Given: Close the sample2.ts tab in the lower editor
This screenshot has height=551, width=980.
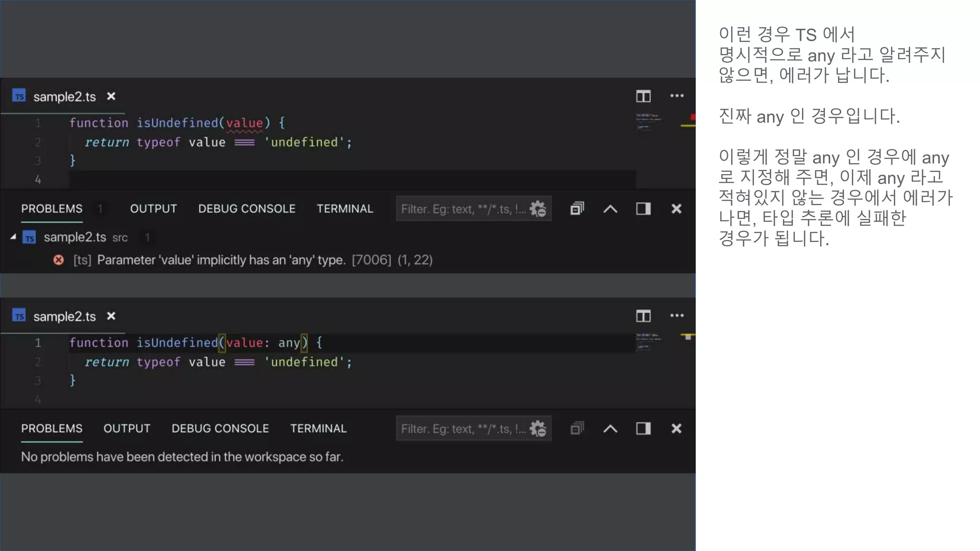Looking at the screenshot, I should [x=111, y=316].
